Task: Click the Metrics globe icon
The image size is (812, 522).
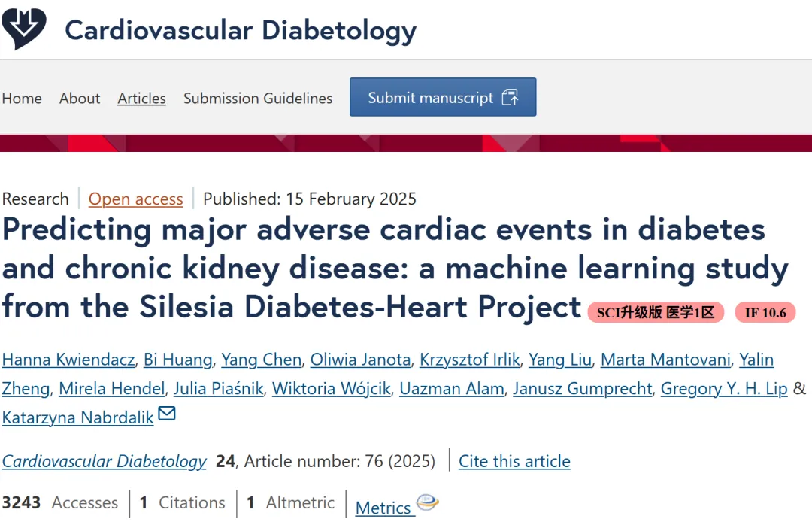Action: tap(428, 502)
